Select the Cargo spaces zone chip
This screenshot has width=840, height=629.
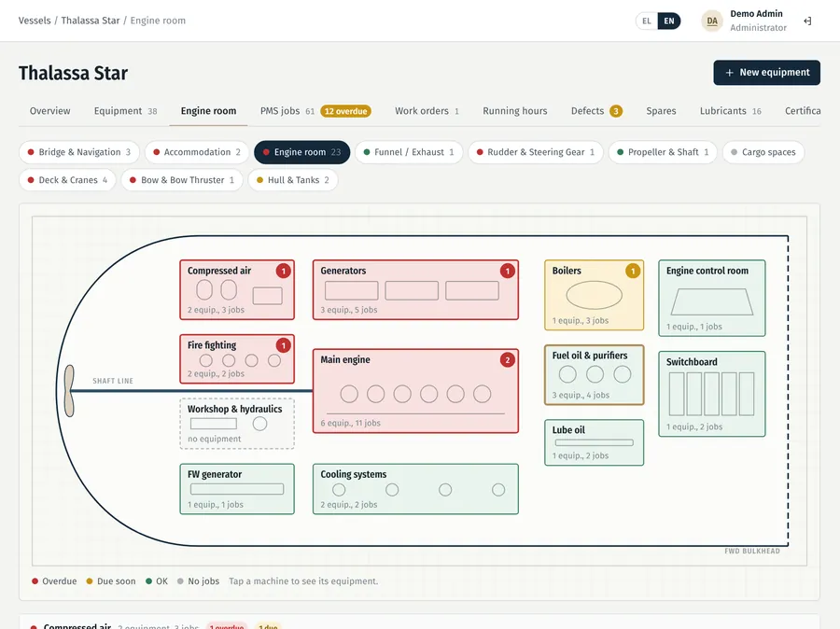(763, 152)
